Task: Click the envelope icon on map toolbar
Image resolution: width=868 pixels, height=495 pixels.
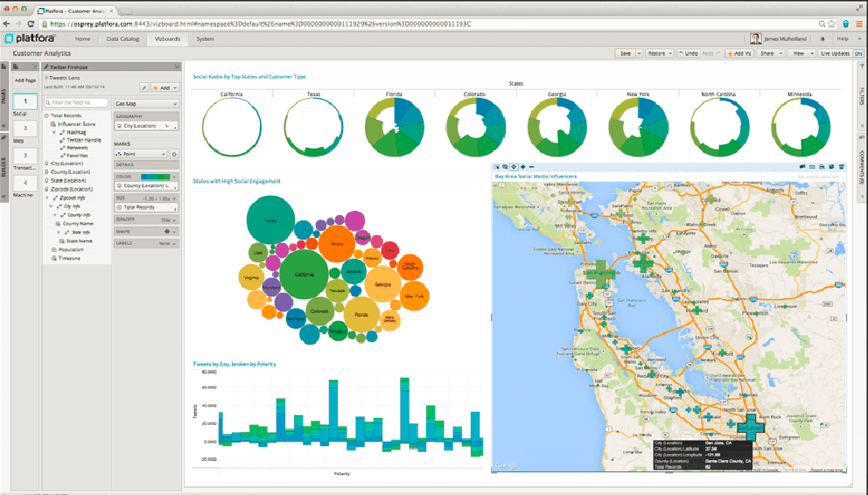Action: click(812, 166)
